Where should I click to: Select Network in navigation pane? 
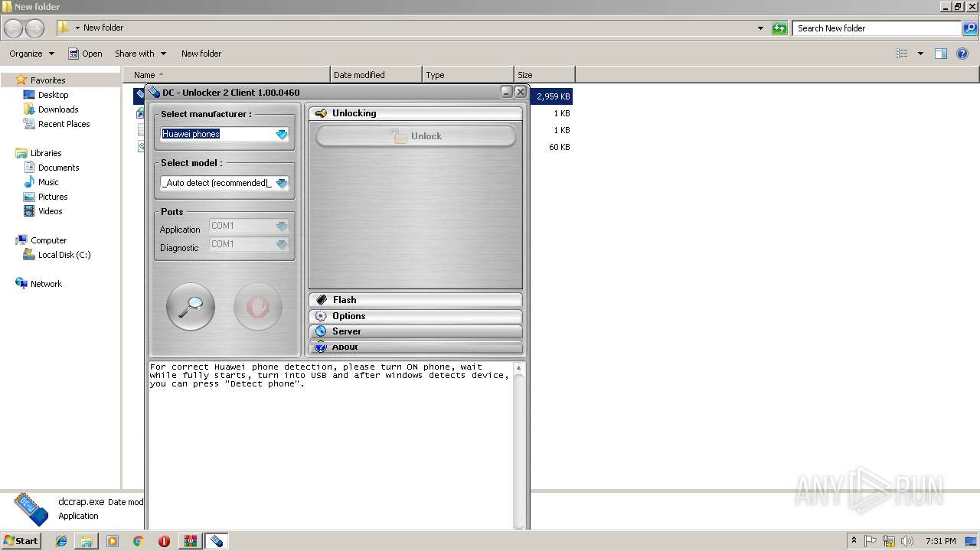[x=46, y=284]
